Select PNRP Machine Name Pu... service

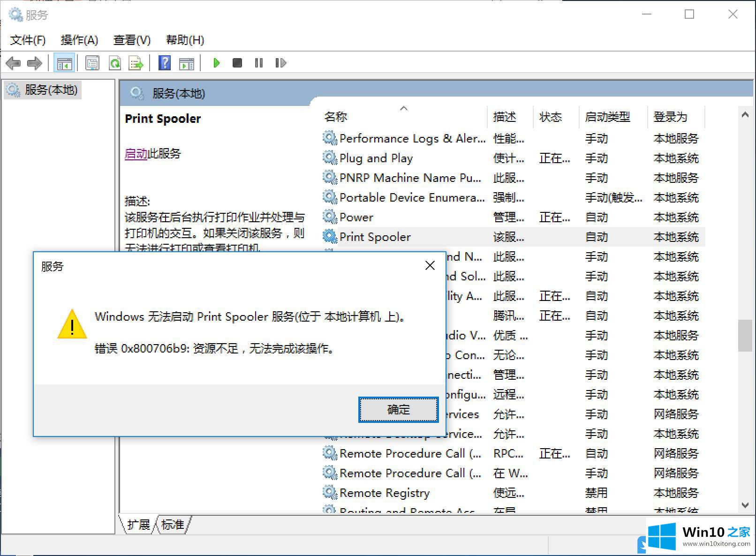(x=410, y=178)
